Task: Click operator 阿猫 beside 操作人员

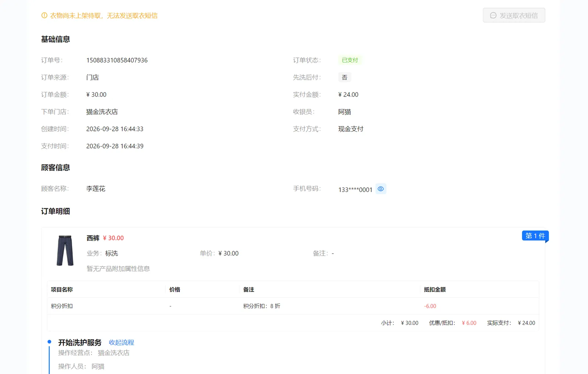Action: pyautogui.click(x=98, y=366)
